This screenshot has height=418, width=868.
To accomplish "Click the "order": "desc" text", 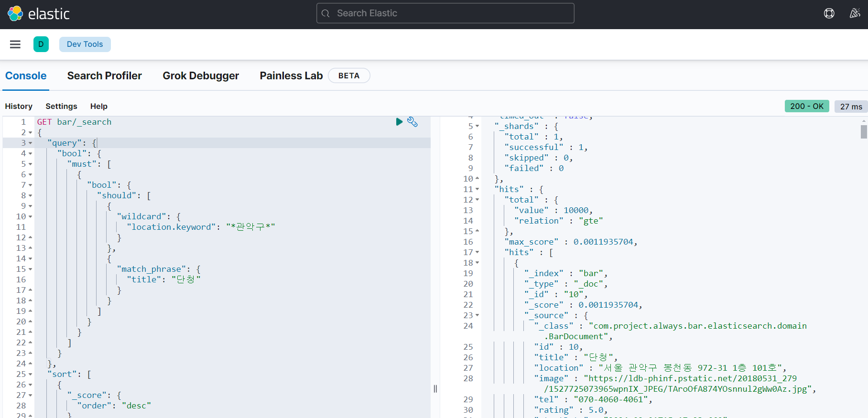I will 114,406.
